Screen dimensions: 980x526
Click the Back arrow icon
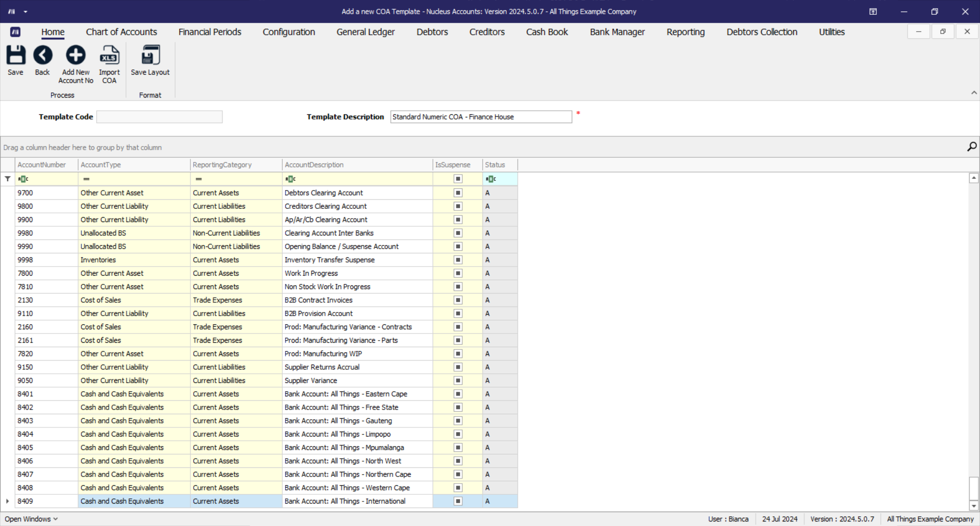42,56
